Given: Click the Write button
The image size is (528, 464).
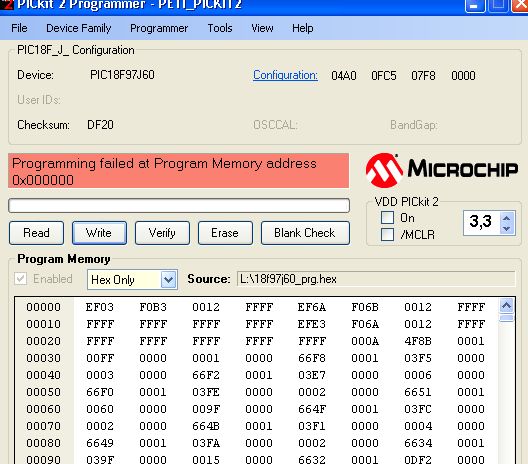Looking at the screenshot, I should click(99, 233).
